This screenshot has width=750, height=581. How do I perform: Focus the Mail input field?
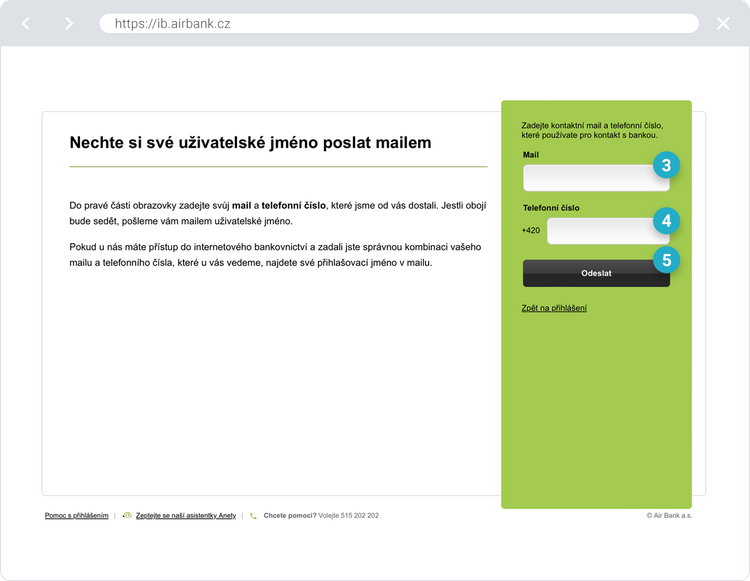[588, 178]
